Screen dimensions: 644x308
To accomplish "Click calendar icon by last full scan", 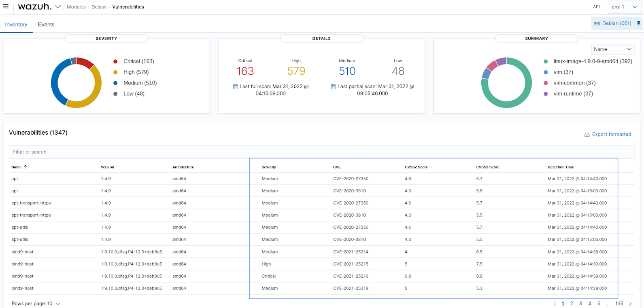I will pos(236,86).
